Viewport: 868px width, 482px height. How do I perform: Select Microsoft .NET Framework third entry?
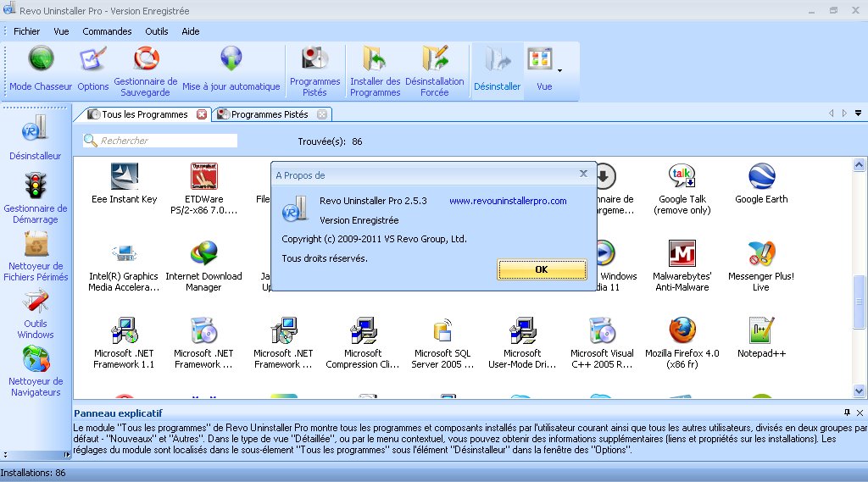click(283, 343)
